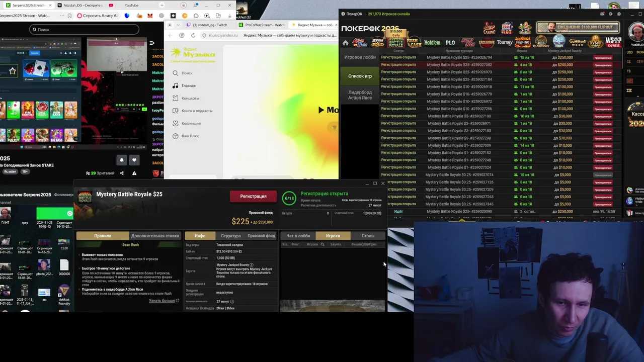Click the $100,000 Flipout daily banner

[x=577, y=27]
